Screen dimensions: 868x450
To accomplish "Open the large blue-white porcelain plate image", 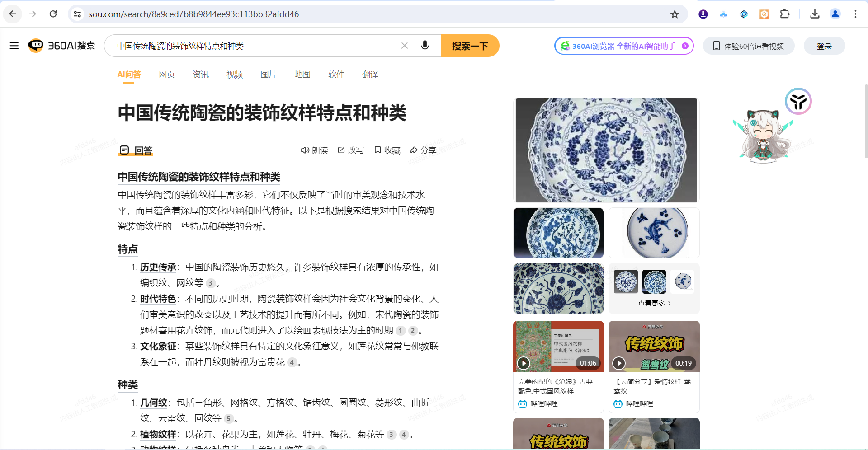I will coord(606,150).
